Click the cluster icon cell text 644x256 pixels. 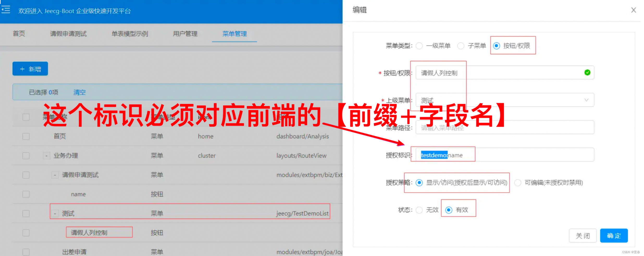pyautogui.click(x=207, y=156)
